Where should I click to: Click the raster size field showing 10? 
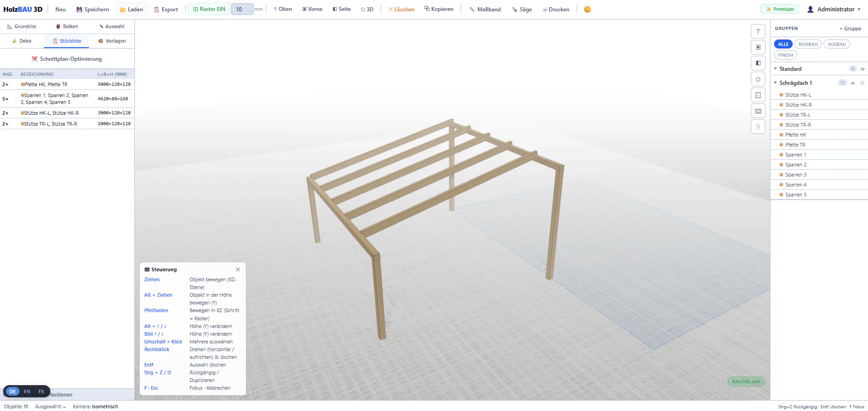coord(242,9)
